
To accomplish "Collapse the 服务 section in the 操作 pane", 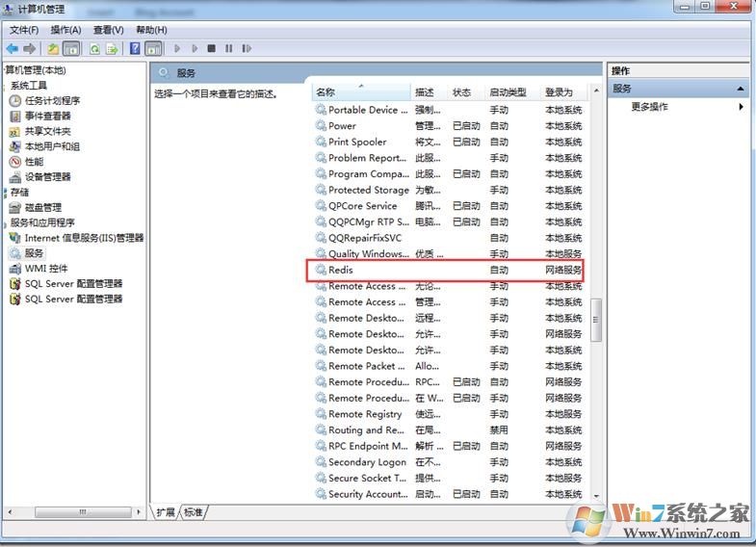I will point(740,89).
